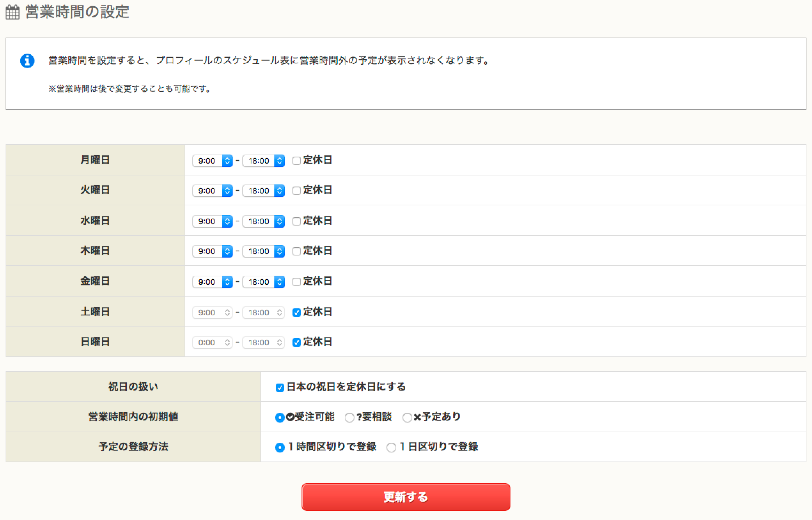This screenshot has height=520, width=812.
Task: Enable 定休日 for Friday
Action: [x=297, y=282]
